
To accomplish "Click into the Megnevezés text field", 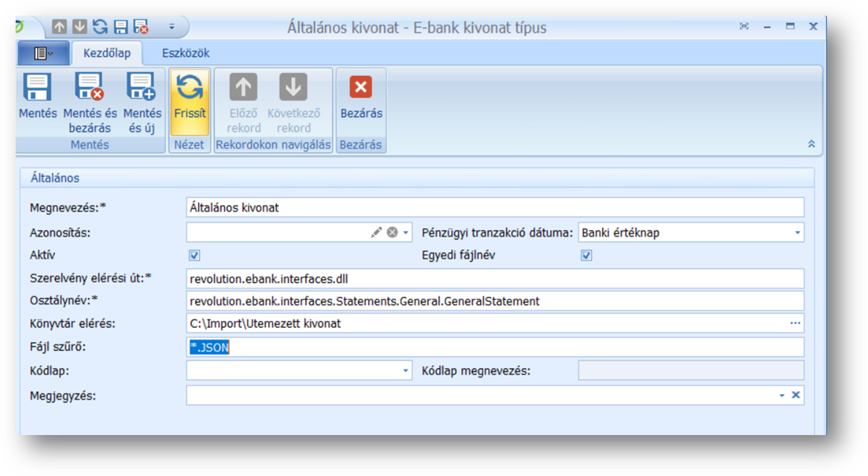I will (495, 208).
